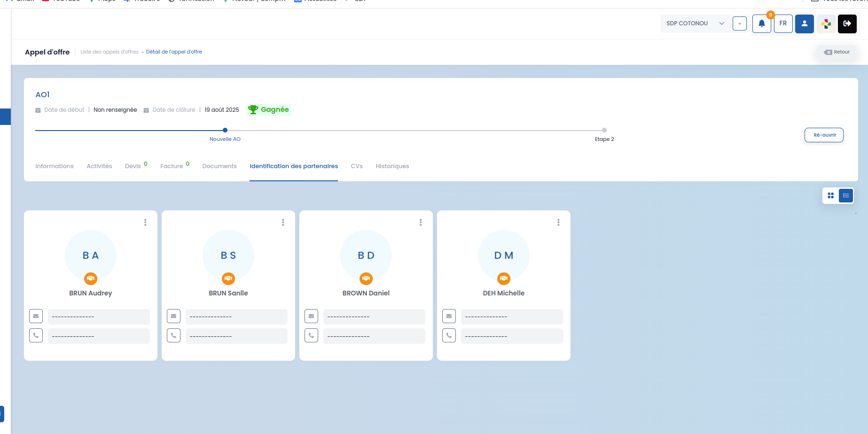Switch to grid view layout
Image resolution: width=868 pixels, height=434 pixels.
(x=831, y=195)
